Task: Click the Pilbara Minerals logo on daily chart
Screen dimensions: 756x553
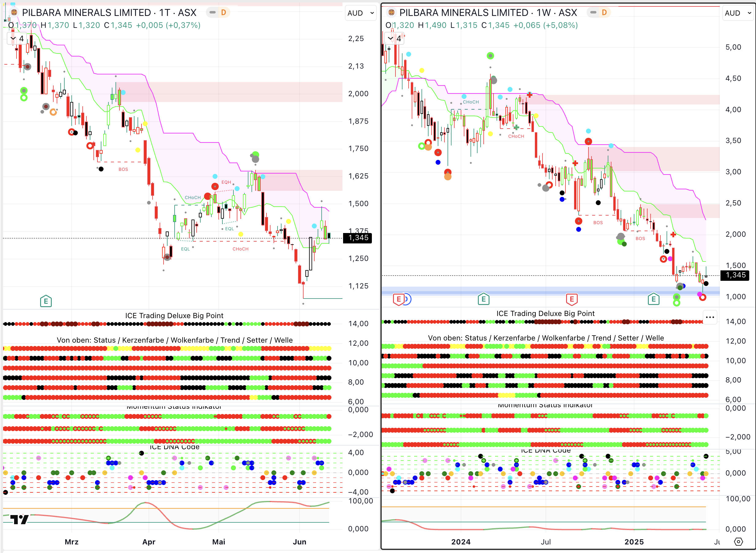Action: tap(14, 13)
